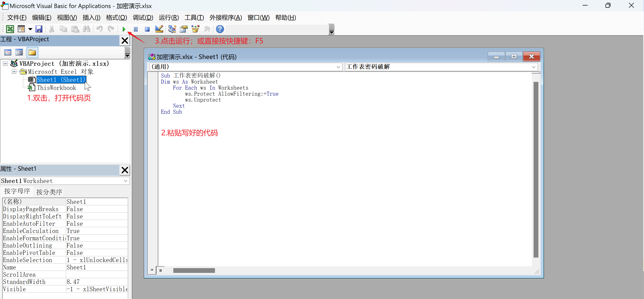Viewport: 644px width, 299px height.
Task: Switch to Excel via View Microsoft Excel icon
Action: (x=10, y=29)
